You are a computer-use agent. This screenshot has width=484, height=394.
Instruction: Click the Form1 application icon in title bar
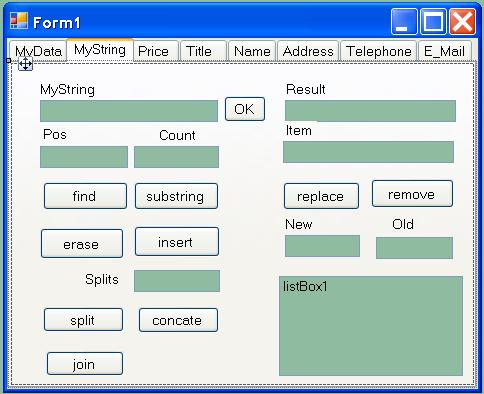(19, 21)
